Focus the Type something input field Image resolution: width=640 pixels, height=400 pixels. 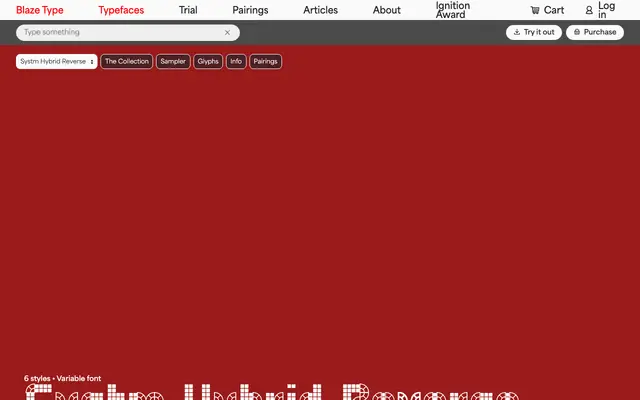(128, 32)
